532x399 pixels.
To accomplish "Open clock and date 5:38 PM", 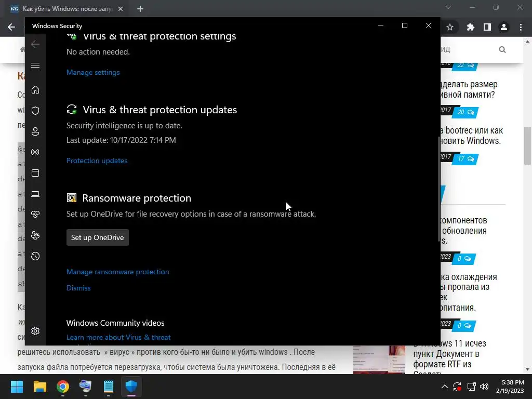I will [x=510, y=387].
